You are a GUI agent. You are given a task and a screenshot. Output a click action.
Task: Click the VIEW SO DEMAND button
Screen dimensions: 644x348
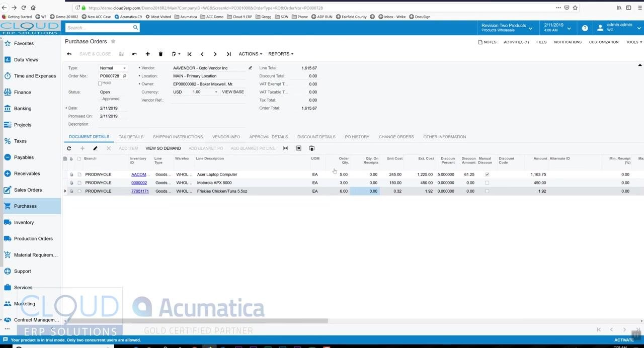[163, 148]
